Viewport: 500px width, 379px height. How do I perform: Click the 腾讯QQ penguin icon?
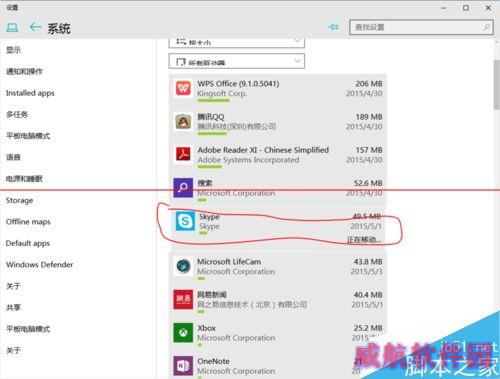coord(183,122)
